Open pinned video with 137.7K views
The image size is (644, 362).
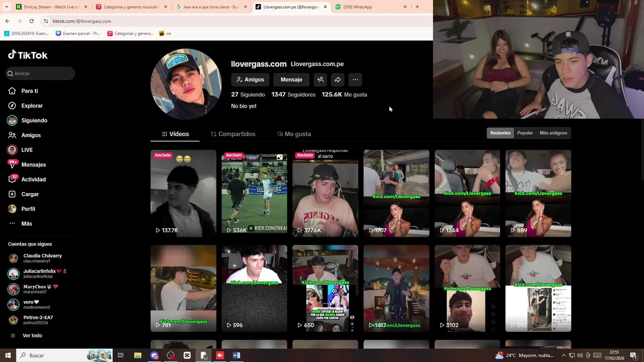(183, 193)
